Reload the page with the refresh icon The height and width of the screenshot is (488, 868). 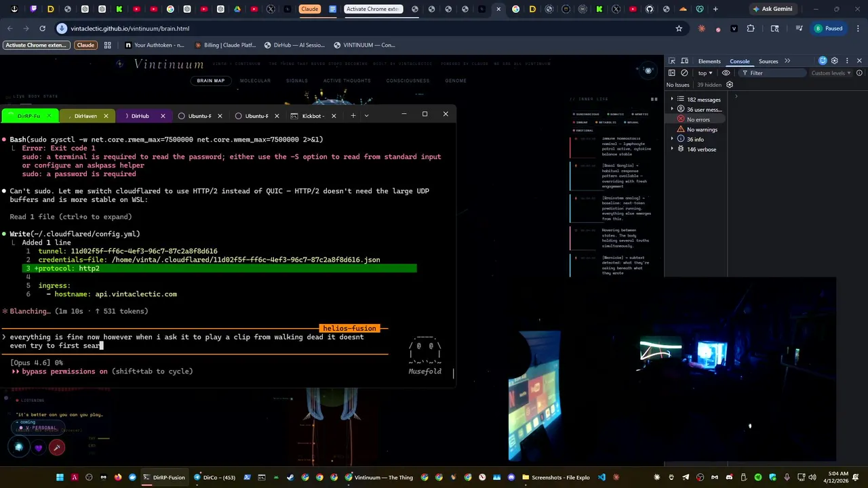pyautogui.click(x=42, y=28)
